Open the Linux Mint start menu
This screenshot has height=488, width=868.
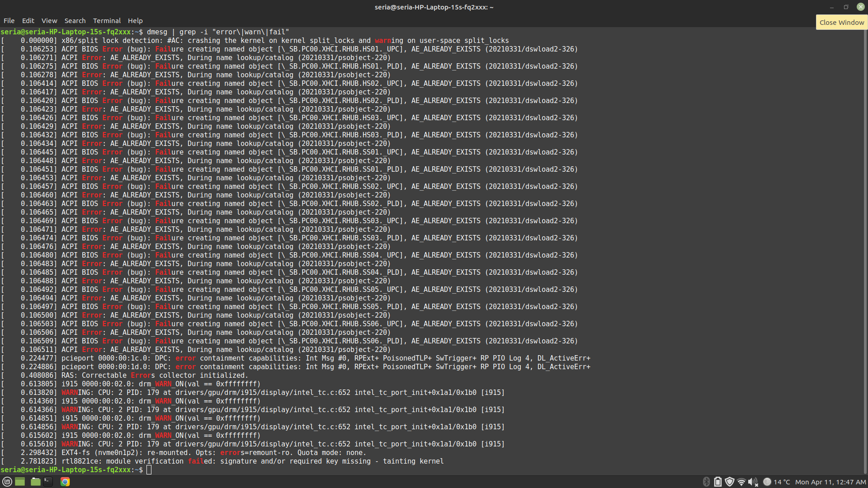point(7,482)
